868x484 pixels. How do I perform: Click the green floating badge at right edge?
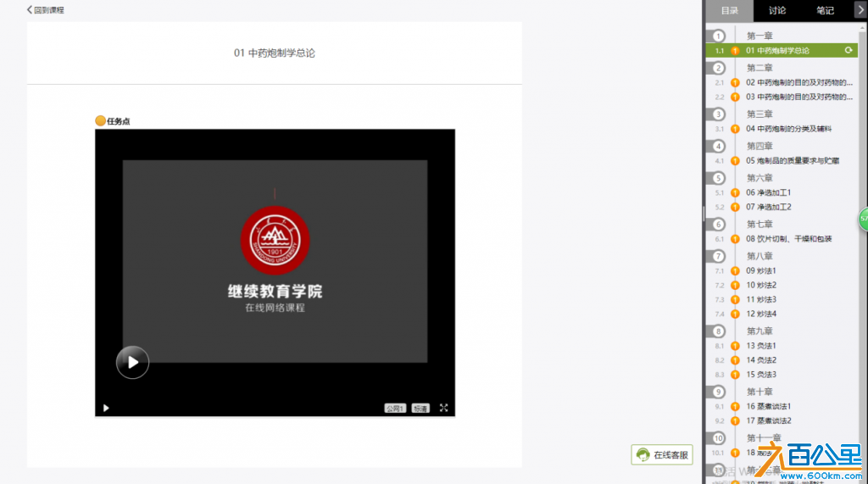863,219
